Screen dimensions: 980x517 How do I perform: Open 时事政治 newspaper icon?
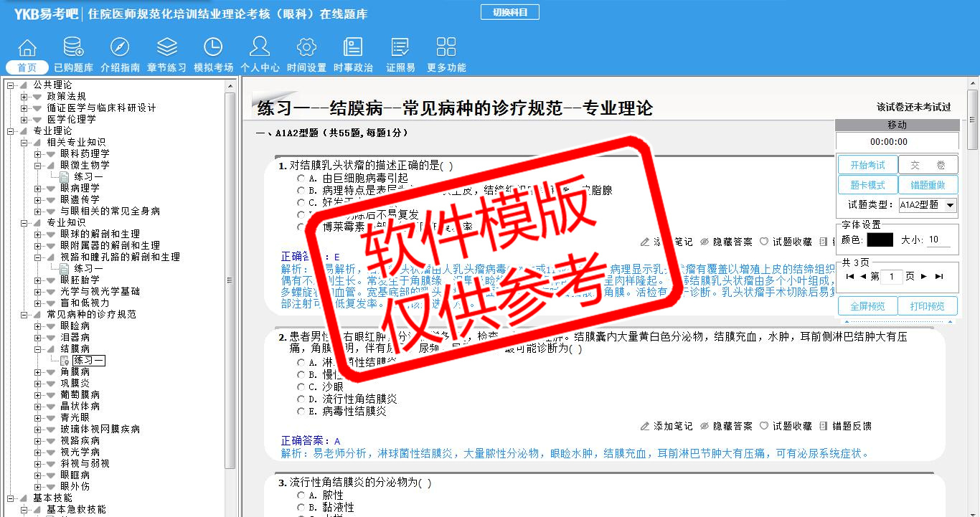click(353, 48)
